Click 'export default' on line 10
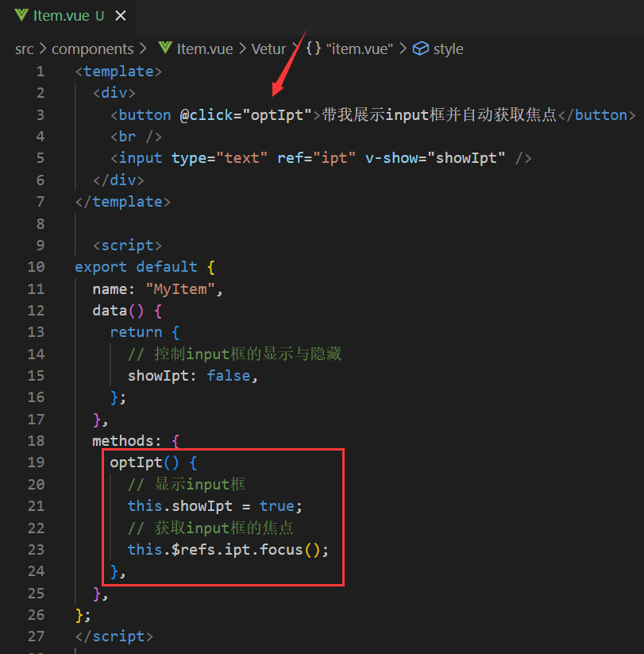 coord(136,267)
